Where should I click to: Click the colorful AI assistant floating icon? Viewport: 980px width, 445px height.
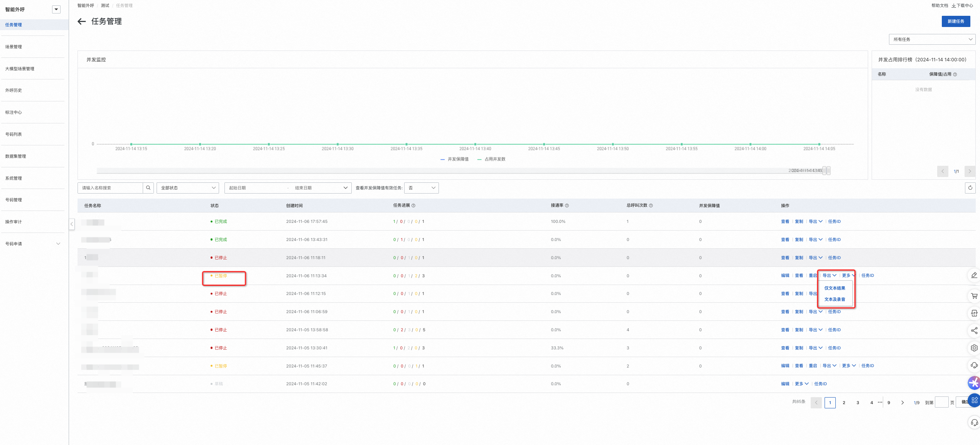point(974,383)
